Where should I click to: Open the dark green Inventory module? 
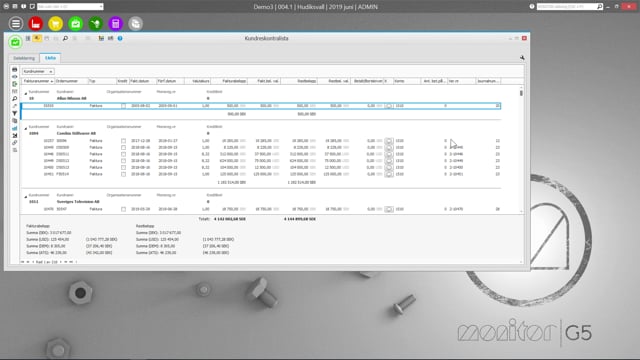tap(96, 24)
